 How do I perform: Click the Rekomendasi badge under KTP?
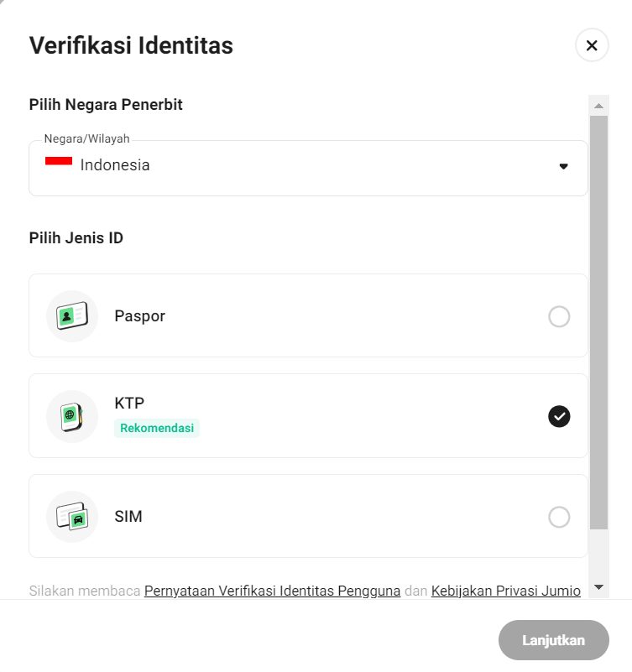[x=157, y=428]
